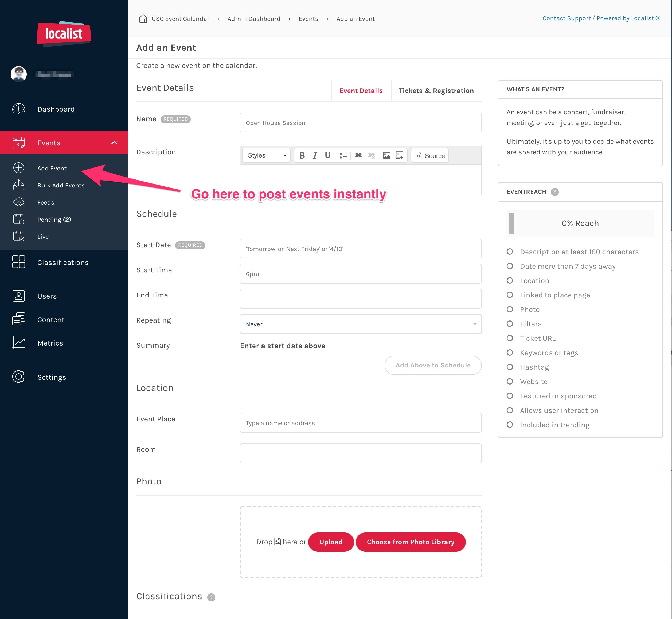Open Bulk Add Events in sidebar
672x619 pixels.
pyautogui.click(x=61, y=185)
